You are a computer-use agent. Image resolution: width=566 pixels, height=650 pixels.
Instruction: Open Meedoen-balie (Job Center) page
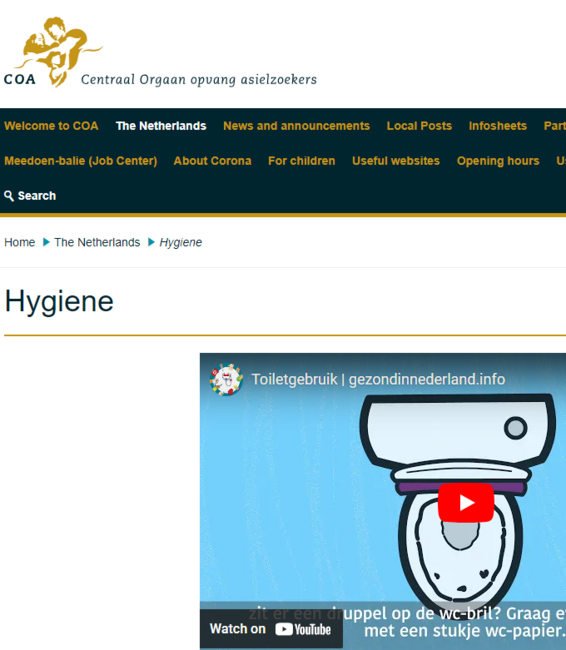[x=81, y=161]
